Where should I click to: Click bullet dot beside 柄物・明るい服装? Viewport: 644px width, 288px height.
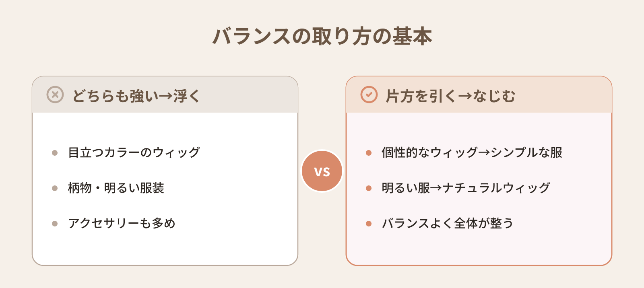coord(55,188)
